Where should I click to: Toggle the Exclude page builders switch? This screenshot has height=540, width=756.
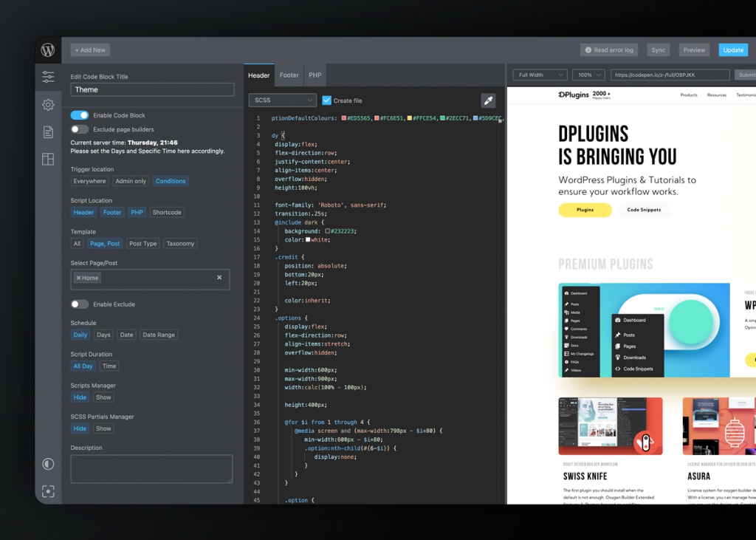tap(80, 129)
